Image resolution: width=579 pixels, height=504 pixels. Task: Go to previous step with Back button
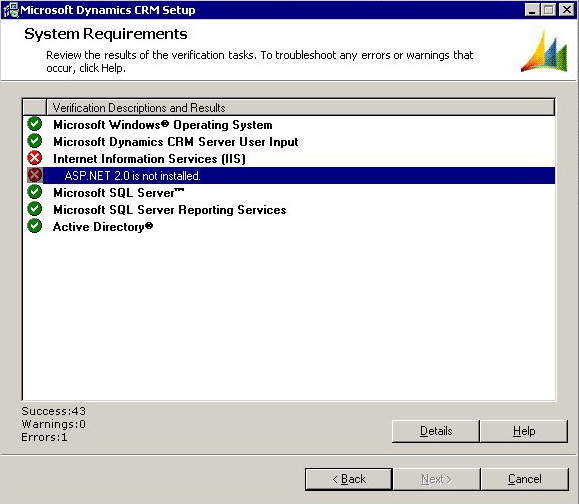pos(349,479)
